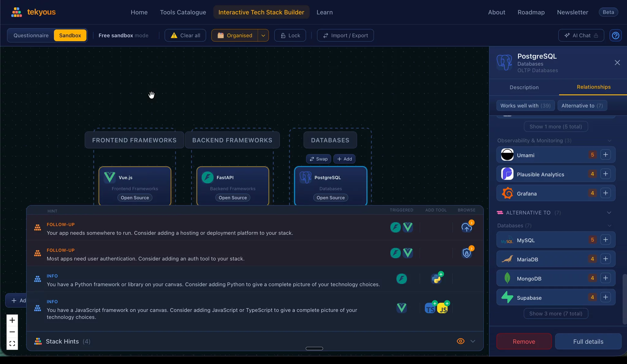Add MariaDB with its plus icon
The width and height of the screenshot is (627, 364).
pos(605,259)
